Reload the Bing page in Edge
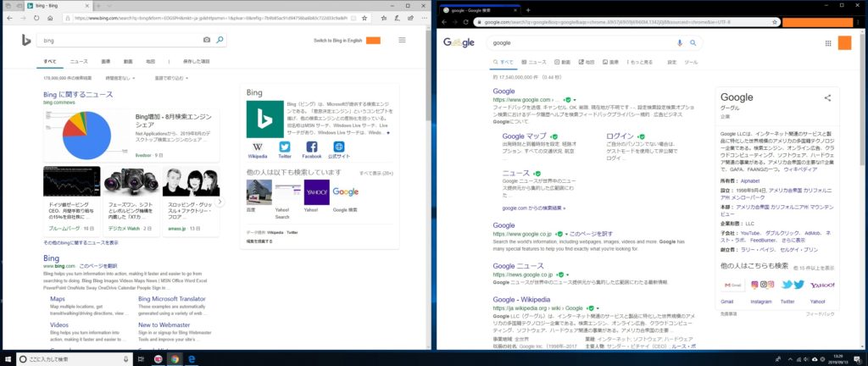The width and height of the screenshot is (868, 366). click(36, 18)
